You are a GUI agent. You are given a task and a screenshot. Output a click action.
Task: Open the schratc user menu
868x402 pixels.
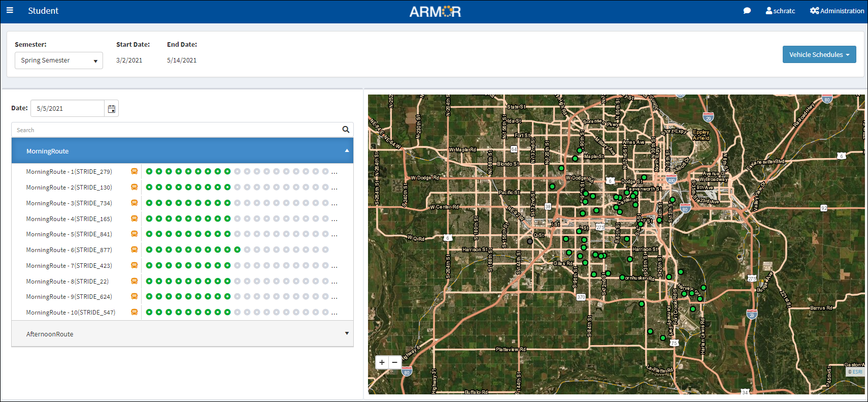(x=780, y=11)
